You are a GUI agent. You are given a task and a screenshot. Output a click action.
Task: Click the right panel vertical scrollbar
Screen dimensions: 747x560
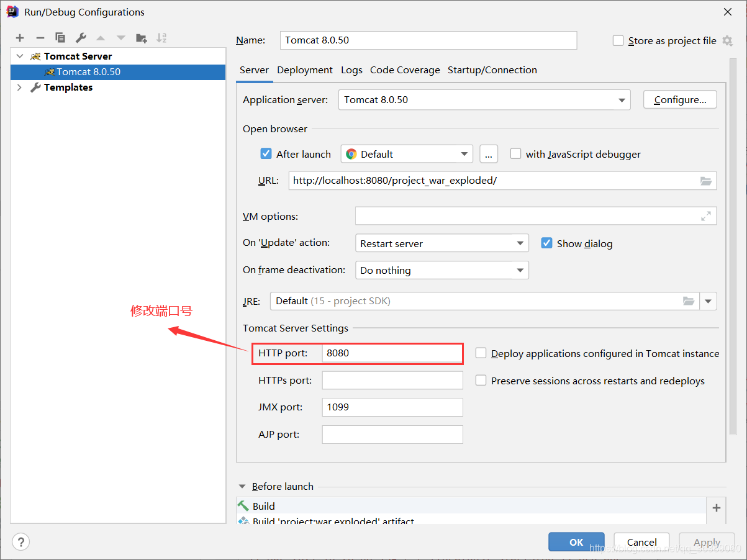click(733, 245)
